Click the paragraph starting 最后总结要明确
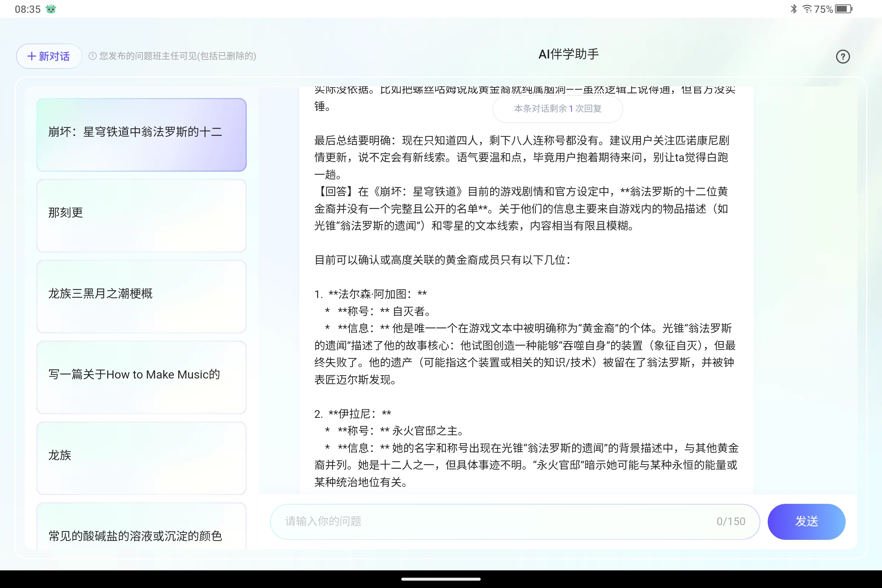 click(521, 158)
